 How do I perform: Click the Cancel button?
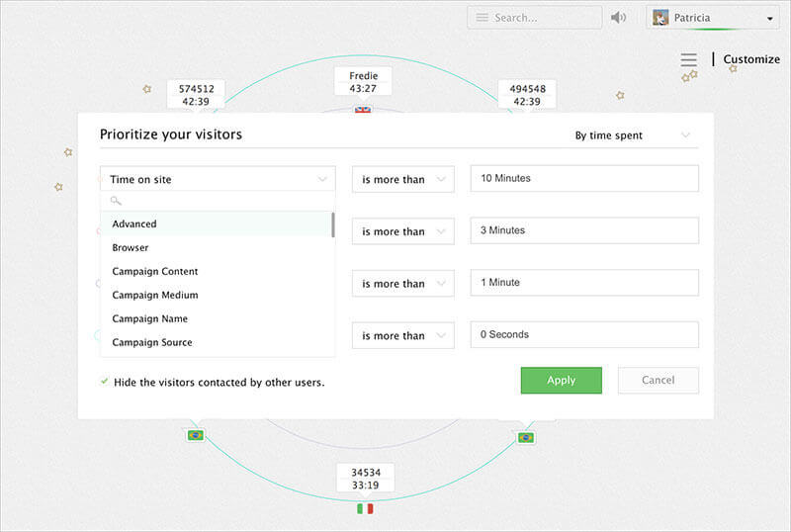pos(659,380)
